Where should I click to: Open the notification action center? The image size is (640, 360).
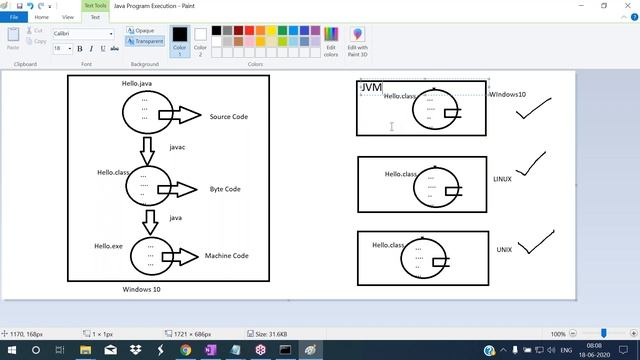pos(623,350)
